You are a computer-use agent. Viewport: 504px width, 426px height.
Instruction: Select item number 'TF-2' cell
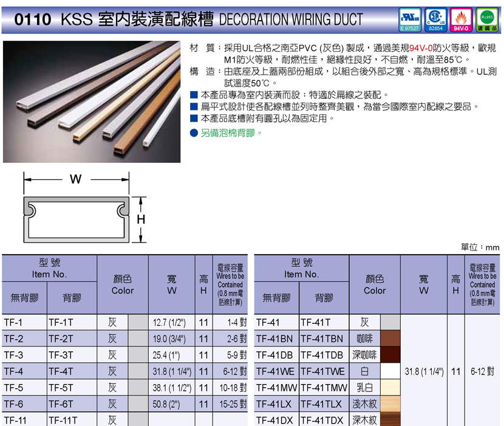pyautogui.click(x=24, y=338)
